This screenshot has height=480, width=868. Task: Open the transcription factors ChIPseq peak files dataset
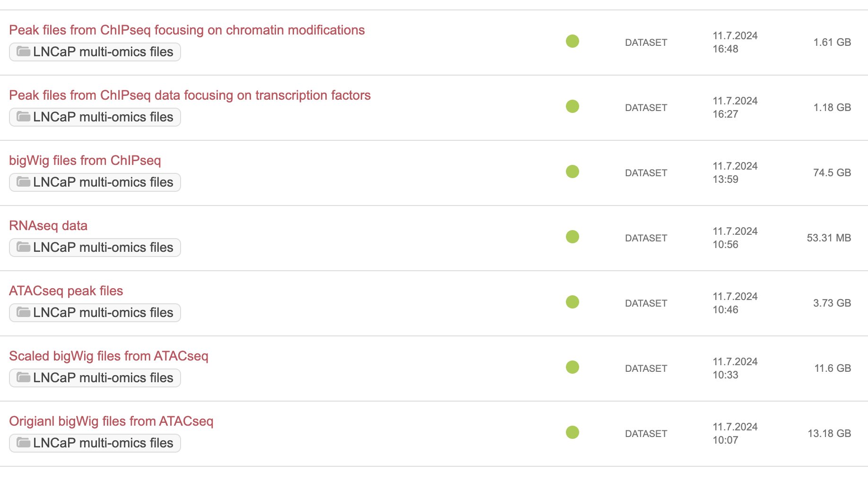tap(190, 95)
